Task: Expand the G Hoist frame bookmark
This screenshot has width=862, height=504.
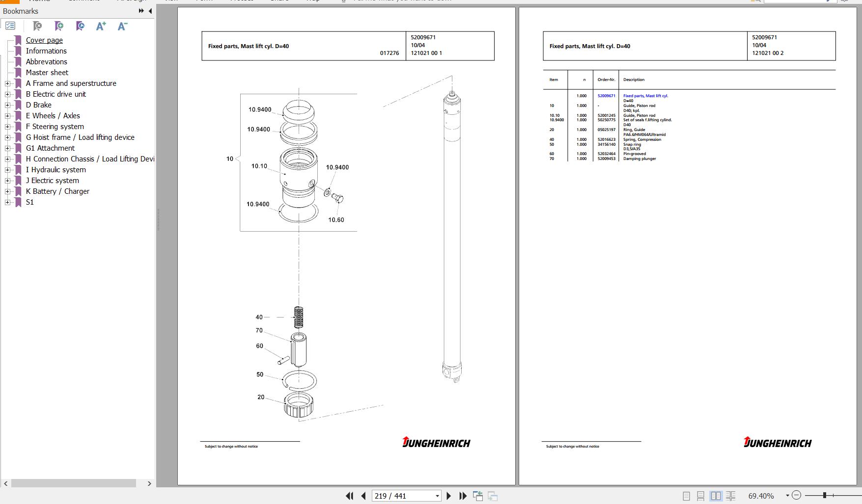Action: 7,137
